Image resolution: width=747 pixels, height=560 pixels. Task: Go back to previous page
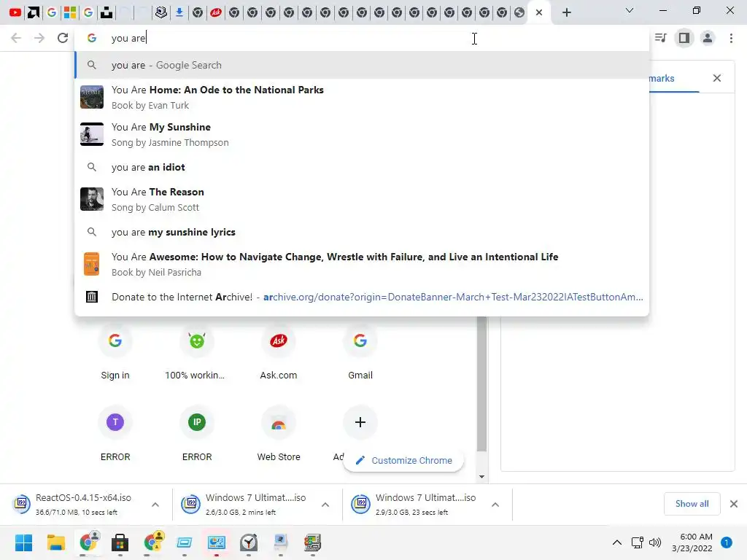[16, 38]
